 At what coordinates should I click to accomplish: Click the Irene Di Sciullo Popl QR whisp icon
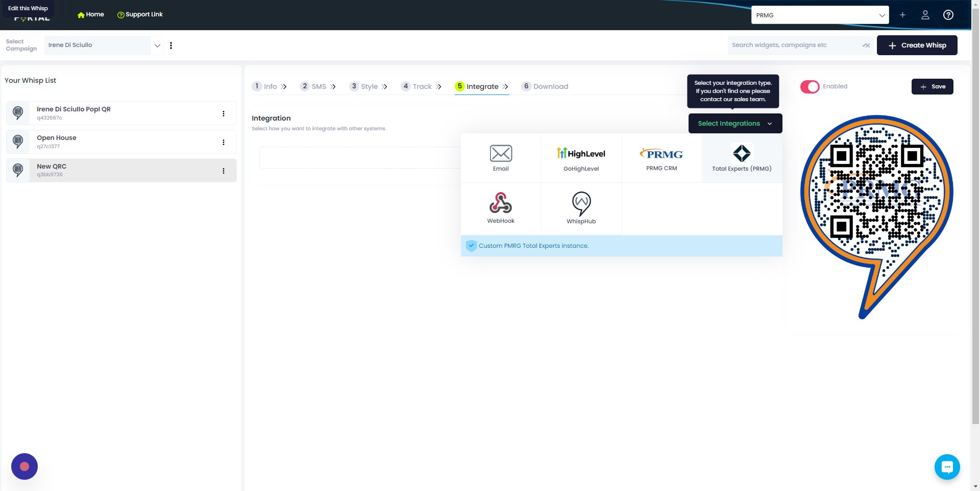tap(18, 113)
